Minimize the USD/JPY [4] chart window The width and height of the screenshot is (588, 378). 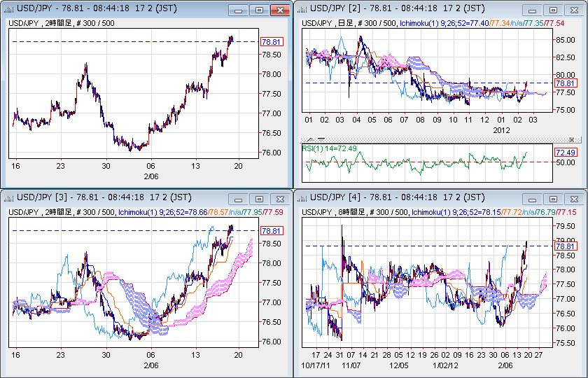pos(533,199)
